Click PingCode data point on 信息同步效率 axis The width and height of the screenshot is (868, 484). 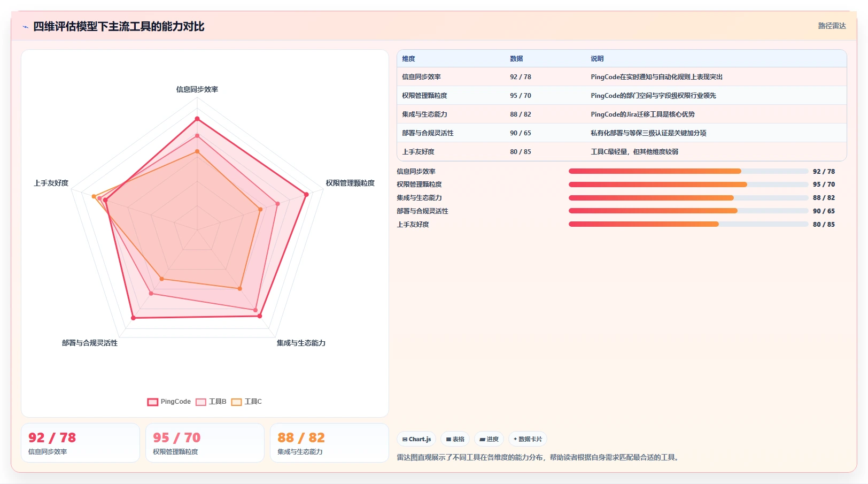(x=197, y=119)
